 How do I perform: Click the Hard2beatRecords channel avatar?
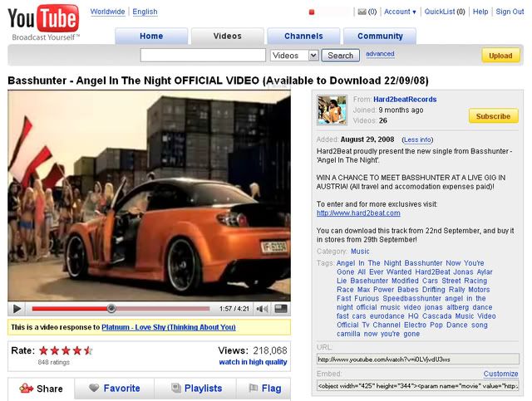click(x=332, y=110)
